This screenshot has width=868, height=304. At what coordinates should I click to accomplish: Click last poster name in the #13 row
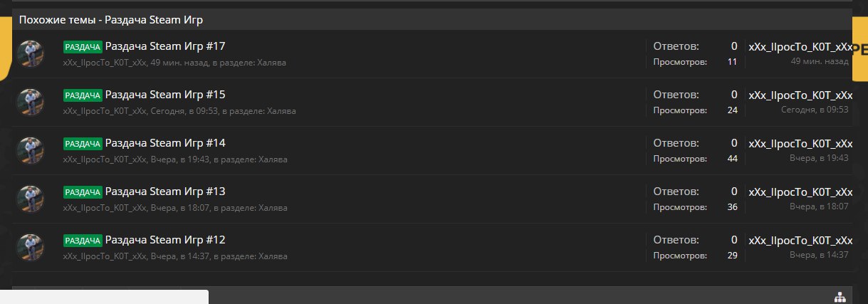click(800, 192)
